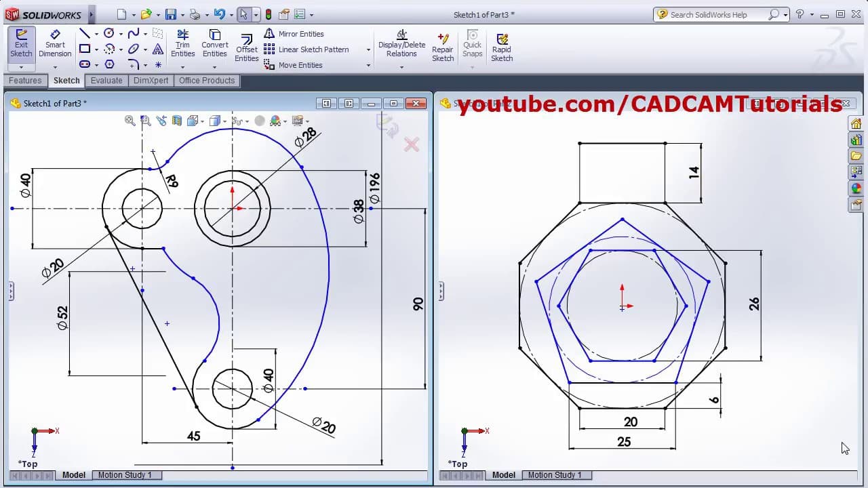Click the Exit Sketch button
Screen dimensions: 868x488
pos(21,44)
